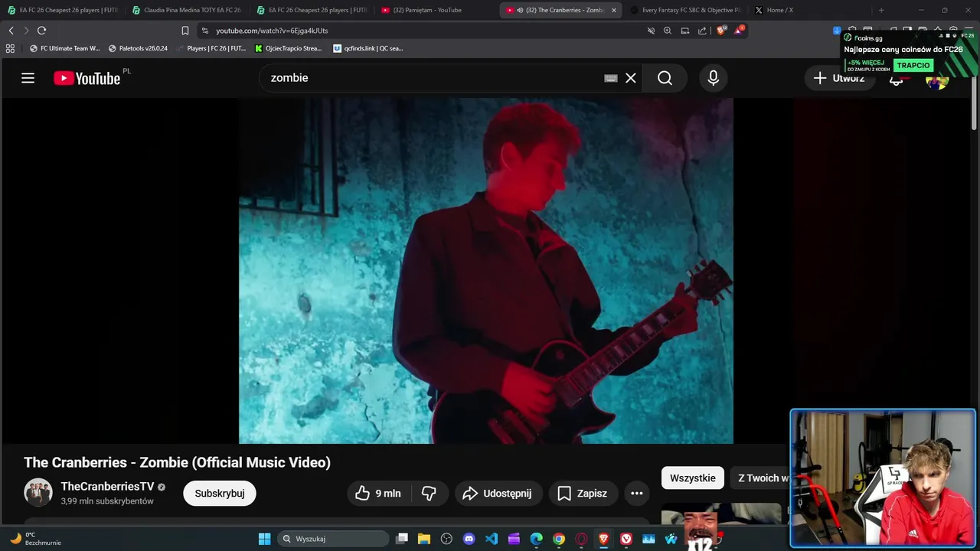
Task: Bookmark this page icon in toolbar
Action: (x=185, y=31)
